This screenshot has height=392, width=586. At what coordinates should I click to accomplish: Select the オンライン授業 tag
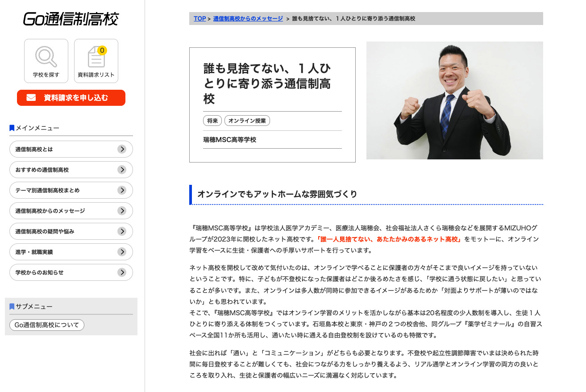click(x=247, y=121)
